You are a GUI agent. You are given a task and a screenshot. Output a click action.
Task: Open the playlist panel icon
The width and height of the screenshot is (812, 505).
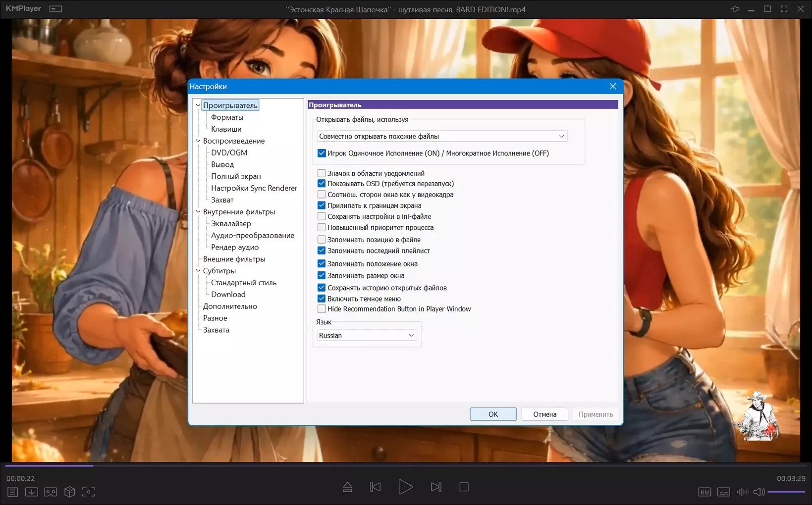click(x=13, y=492)
